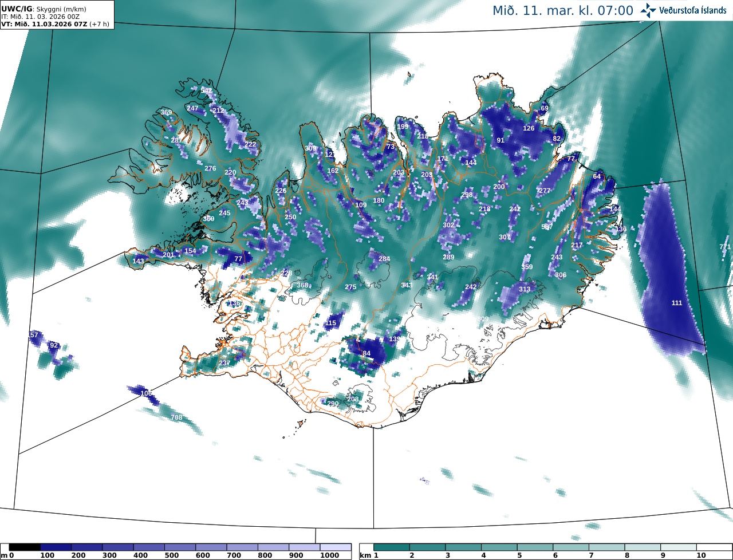Select the 'UWC/IG: Skyggni (m/km)' header label
This screenshot has height=560, width=733.
(x=44, y=9)
